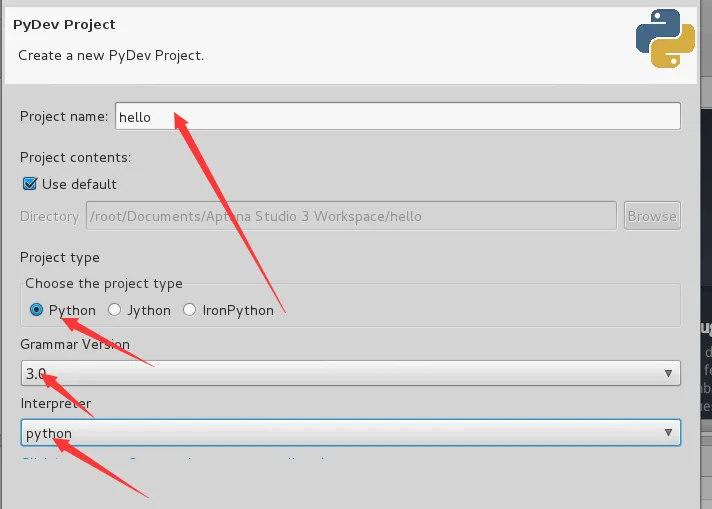Click the Python logo icon
Screen dimensions: 712x509
tap(665, 38)
